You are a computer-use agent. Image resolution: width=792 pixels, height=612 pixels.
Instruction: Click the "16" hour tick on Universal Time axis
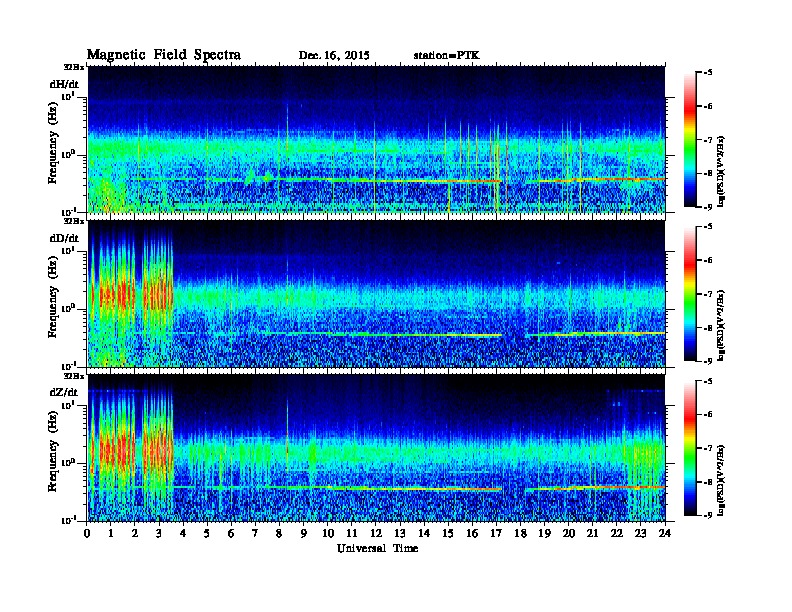(x=472, y=533)
